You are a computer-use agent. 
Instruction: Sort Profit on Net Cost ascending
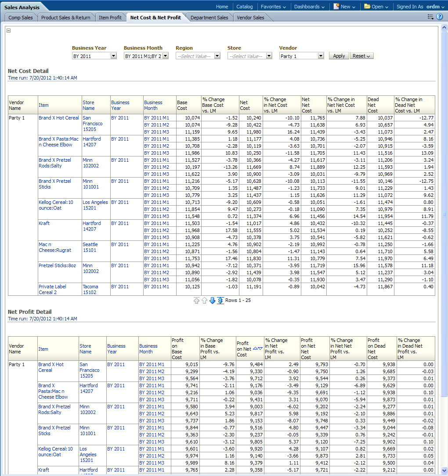tap(256, 348)
